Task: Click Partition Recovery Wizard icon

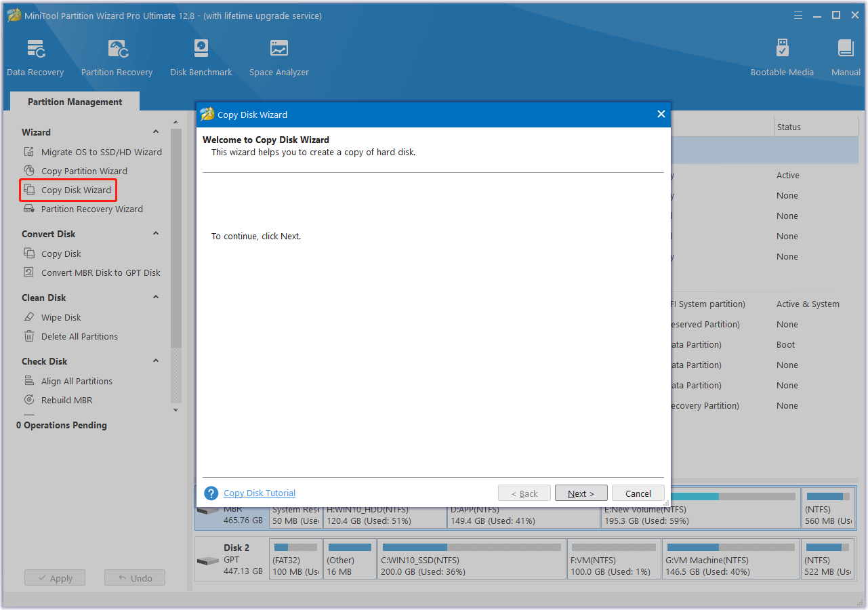Action: [29, 209]
